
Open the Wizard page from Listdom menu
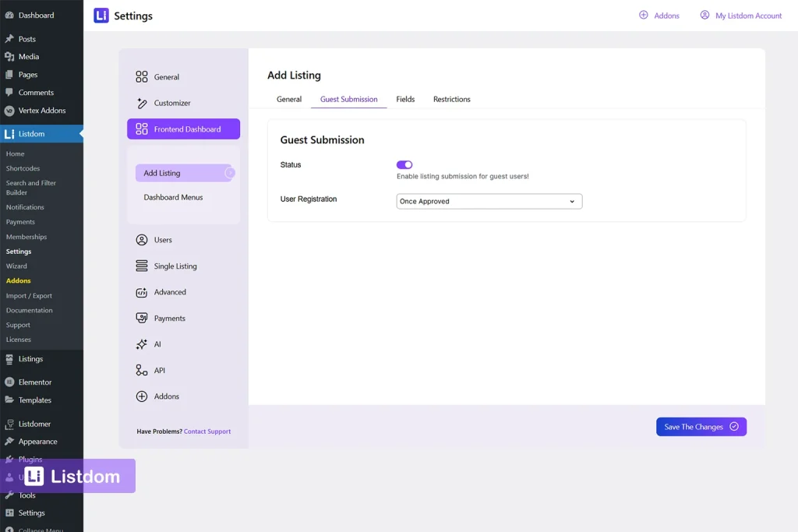tap(17, 266)
